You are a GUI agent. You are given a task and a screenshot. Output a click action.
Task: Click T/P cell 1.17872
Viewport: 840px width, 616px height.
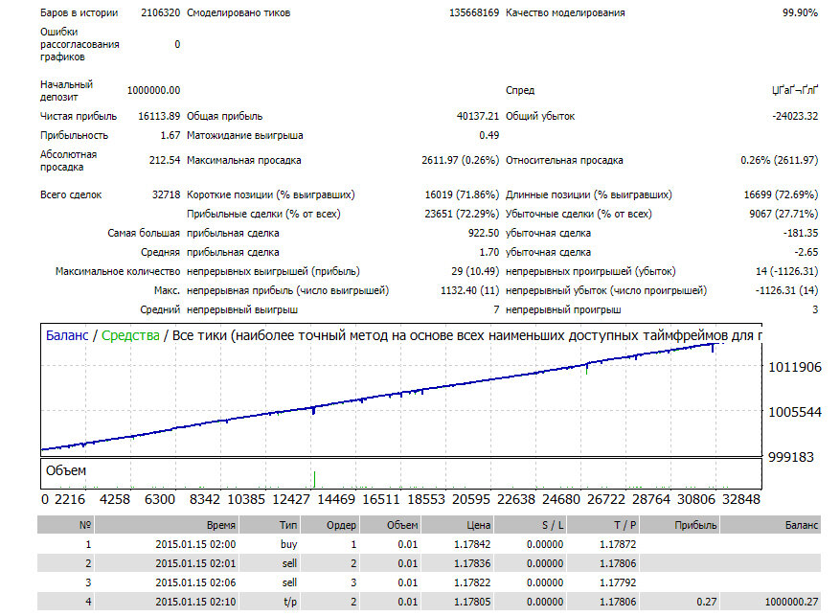click(618, 544)
